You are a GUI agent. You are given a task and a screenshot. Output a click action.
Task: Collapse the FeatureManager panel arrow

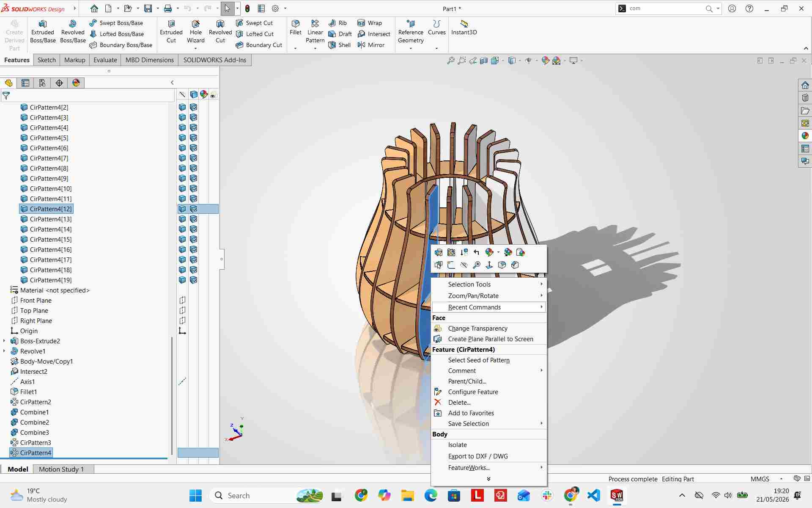pyautogui.click(x=172, y=83)
